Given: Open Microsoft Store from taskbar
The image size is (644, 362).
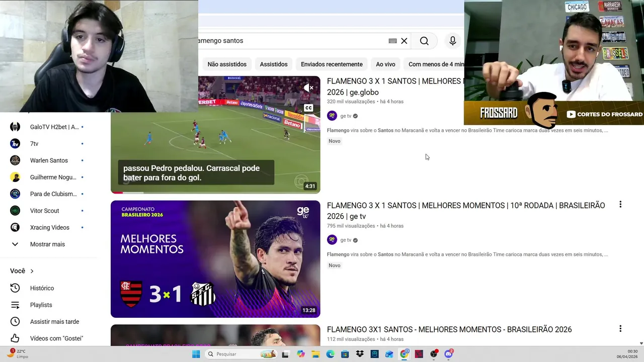Looking at the screenshot, I should click(x=345, y=354).
